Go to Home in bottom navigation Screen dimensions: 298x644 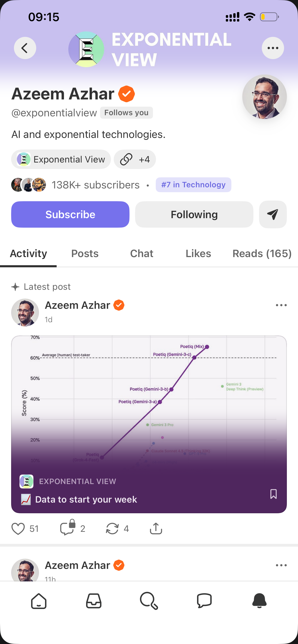(x=39, y=601)
